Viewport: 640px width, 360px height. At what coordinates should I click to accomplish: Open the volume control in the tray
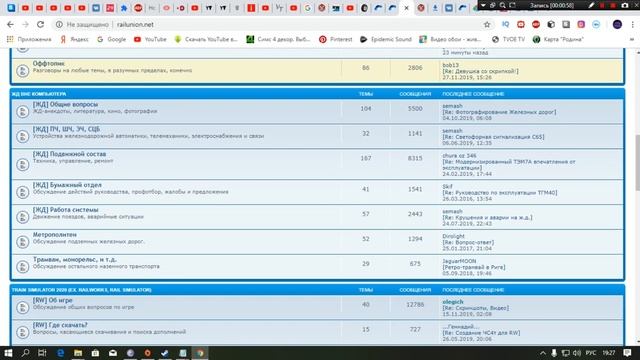tap(577, 353)
